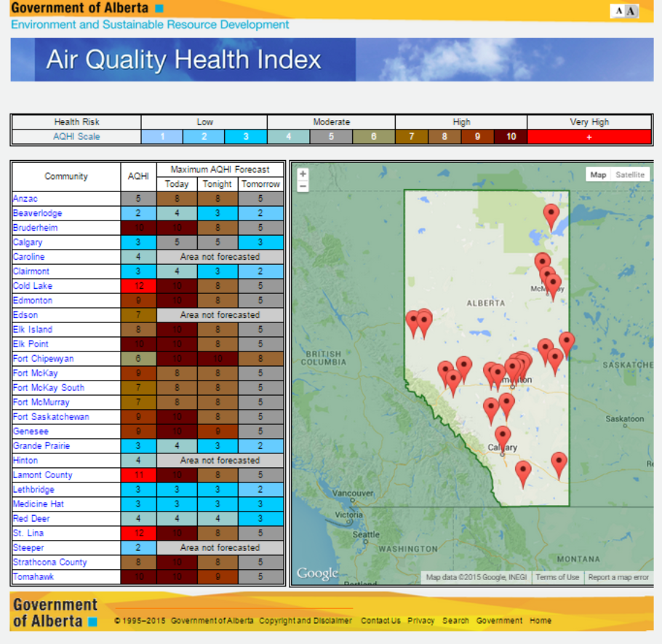The image size is (662, 644).
Task: Click the Government of Alberta footer logo
Action: (x=55, y=613)
